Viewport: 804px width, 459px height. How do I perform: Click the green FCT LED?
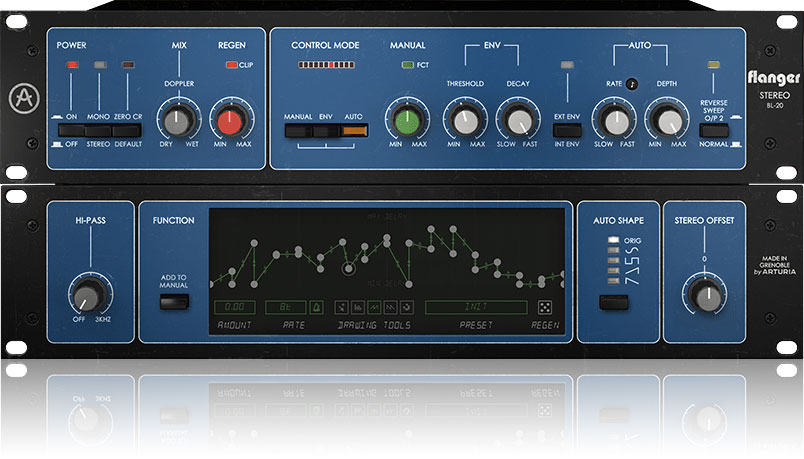[x=408, y=65]
